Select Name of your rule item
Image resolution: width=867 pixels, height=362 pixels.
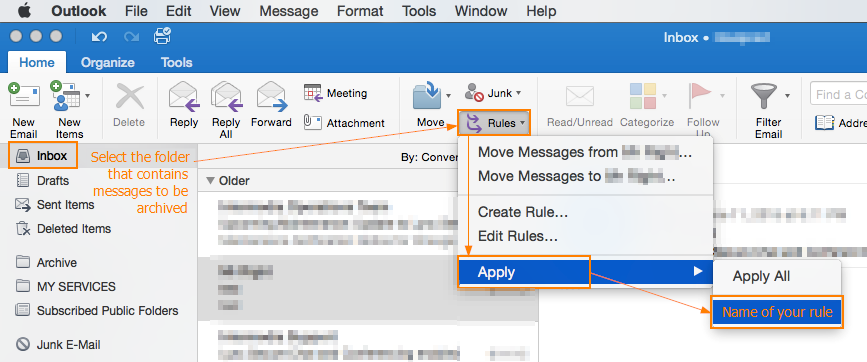point(777,312)
